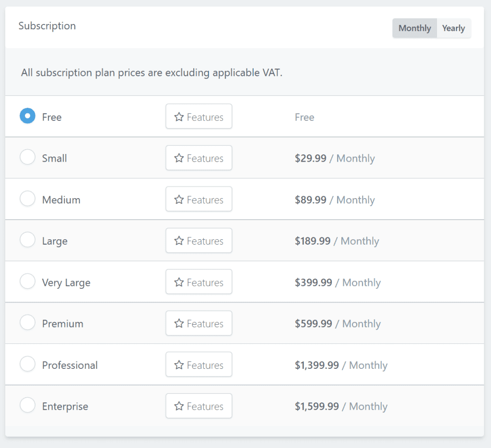The width and height of the screenshot is (491, 448).
Task: Switch billing to Yearly
Action: (x=453, y=28)
